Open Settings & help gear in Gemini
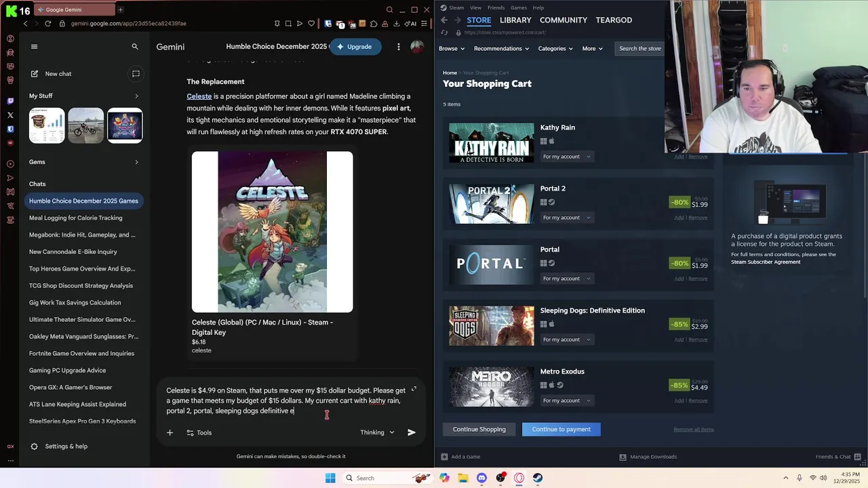Screen dimensions: 868x488 tap(35, 446)
